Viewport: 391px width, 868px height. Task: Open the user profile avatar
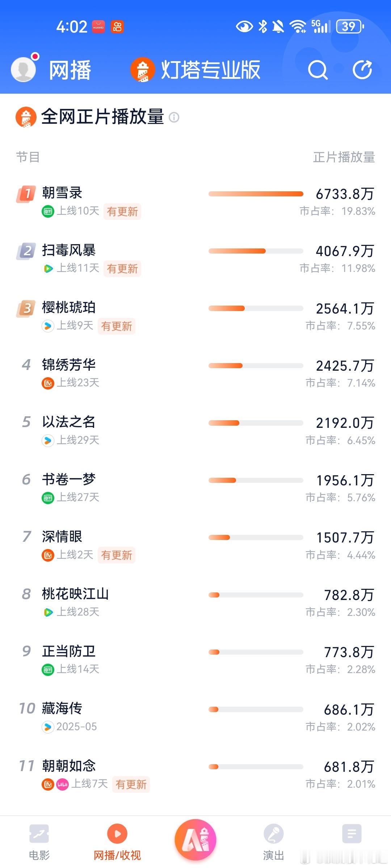(24, 69)
